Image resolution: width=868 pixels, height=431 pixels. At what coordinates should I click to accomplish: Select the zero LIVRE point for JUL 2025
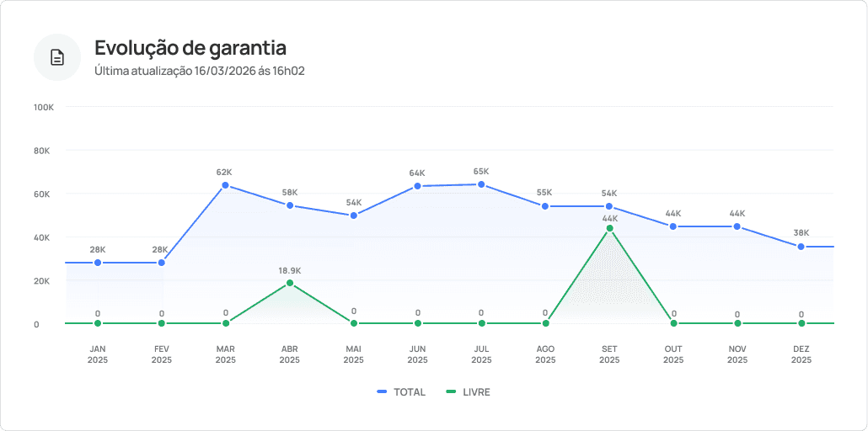pyautogui.click(x=481, y=323)
